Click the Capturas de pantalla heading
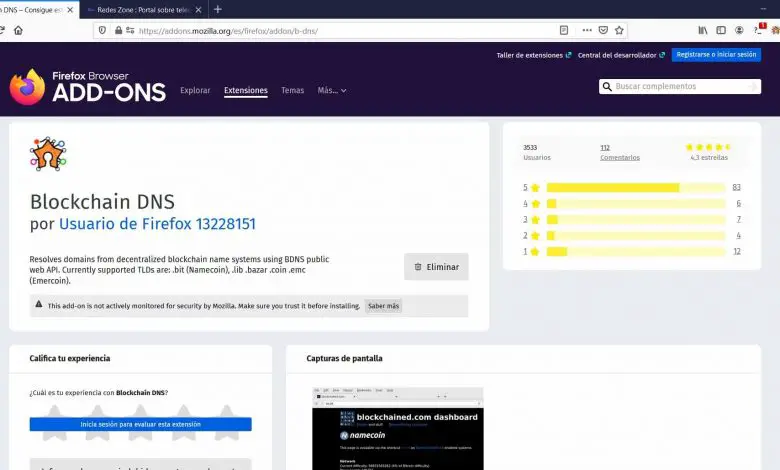 pos(344,358)
